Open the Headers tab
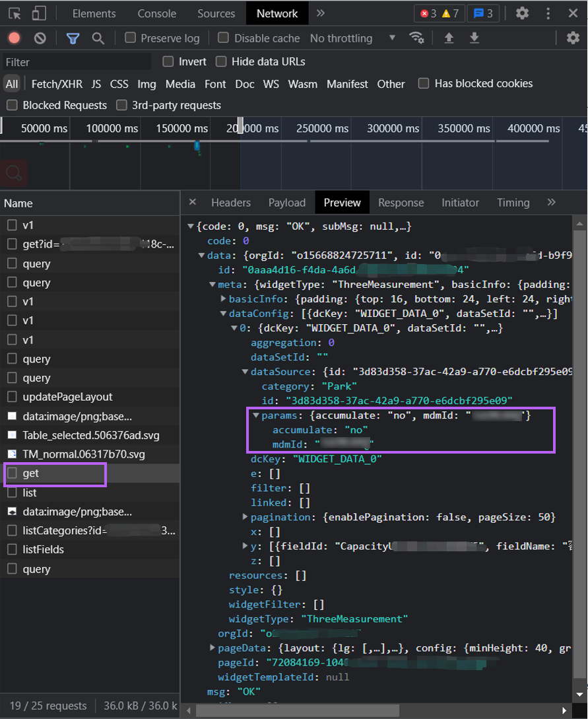The image size is (588, 719). 230,203
